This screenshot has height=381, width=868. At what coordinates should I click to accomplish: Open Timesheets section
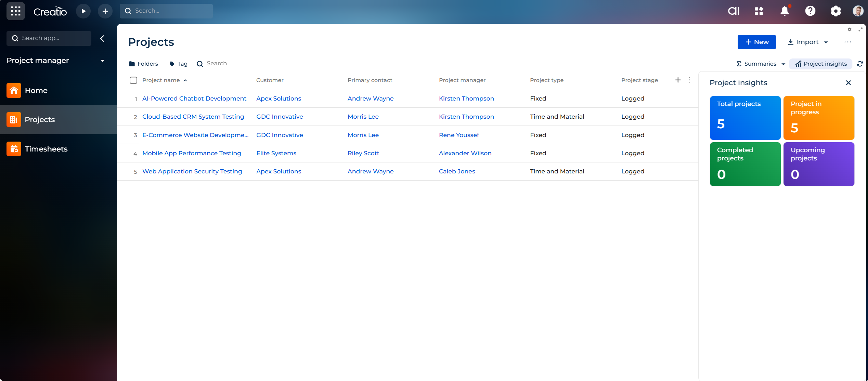point(46,149)
